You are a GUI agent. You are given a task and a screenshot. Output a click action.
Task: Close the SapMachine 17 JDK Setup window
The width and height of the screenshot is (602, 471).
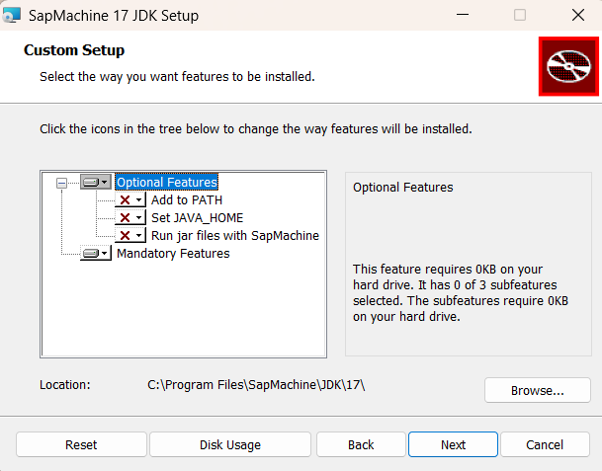tap(578, 15)
